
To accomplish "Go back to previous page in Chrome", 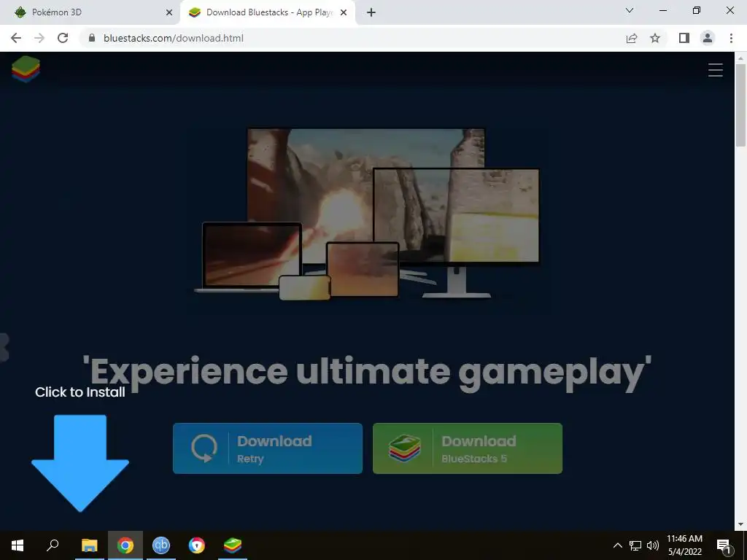I will click(16, 38).
